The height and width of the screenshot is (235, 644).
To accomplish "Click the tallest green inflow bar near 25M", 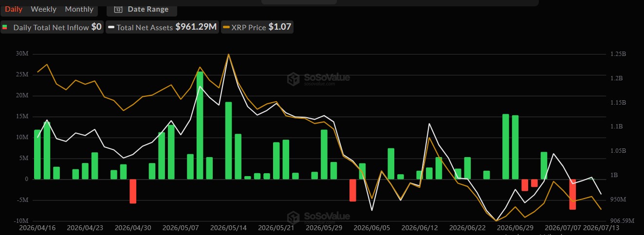I will pyautogui.click(x=200, y=125).
